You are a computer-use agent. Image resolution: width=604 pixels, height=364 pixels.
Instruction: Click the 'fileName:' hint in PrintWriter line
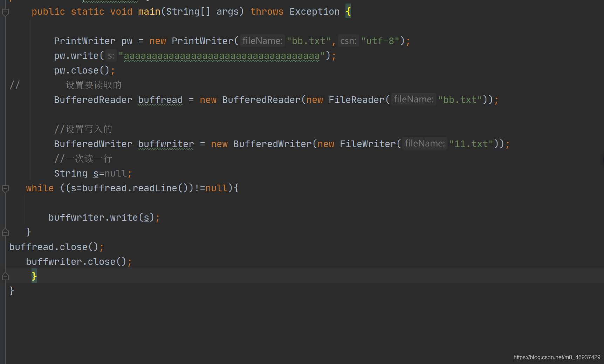(x=262, y=41)
